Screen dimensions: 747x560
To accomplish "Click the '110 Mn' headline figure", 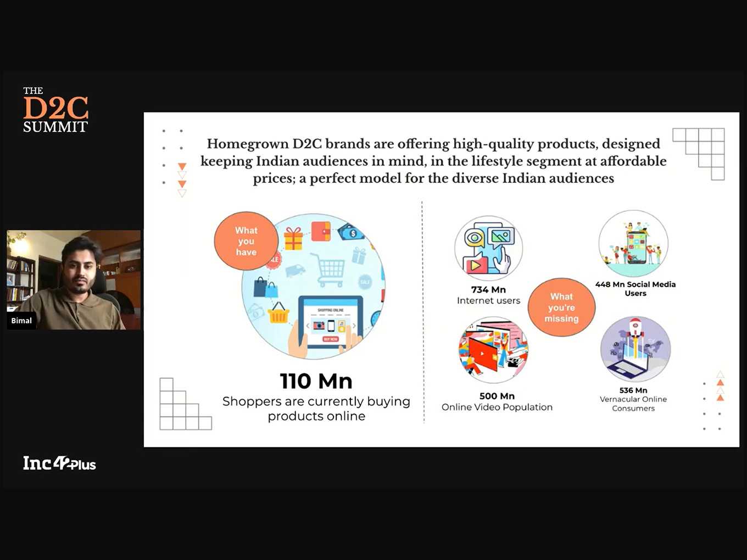I will coord(316,381).
